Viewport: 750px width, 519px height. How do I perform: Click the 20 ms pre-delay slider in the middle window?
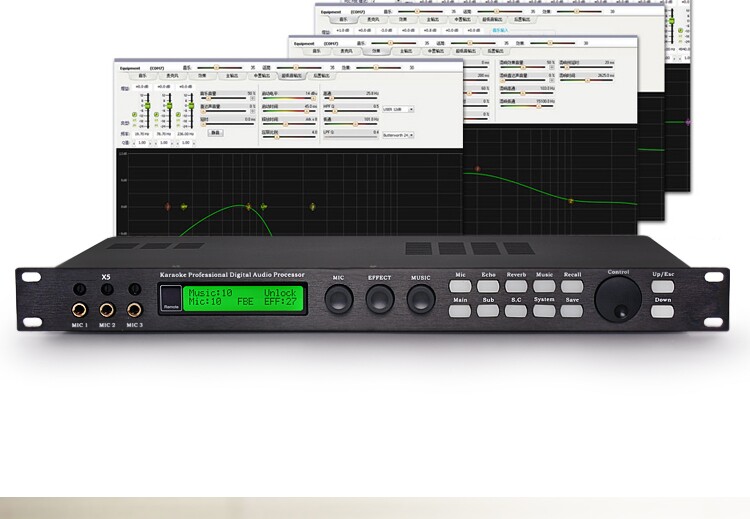(x=587, y=67)
